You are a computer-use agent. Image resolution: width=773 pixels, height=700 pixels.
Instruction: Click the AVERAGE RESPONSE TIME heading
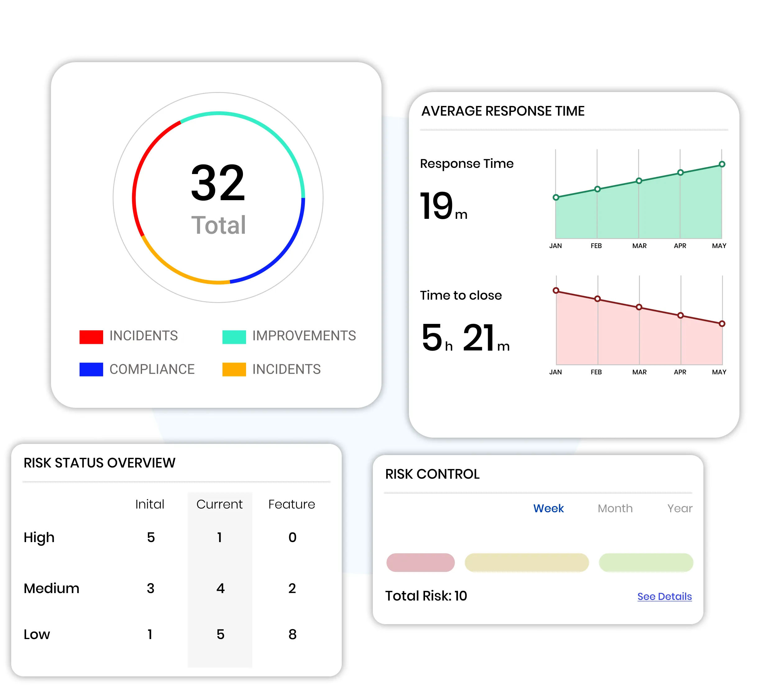[503, 111]
